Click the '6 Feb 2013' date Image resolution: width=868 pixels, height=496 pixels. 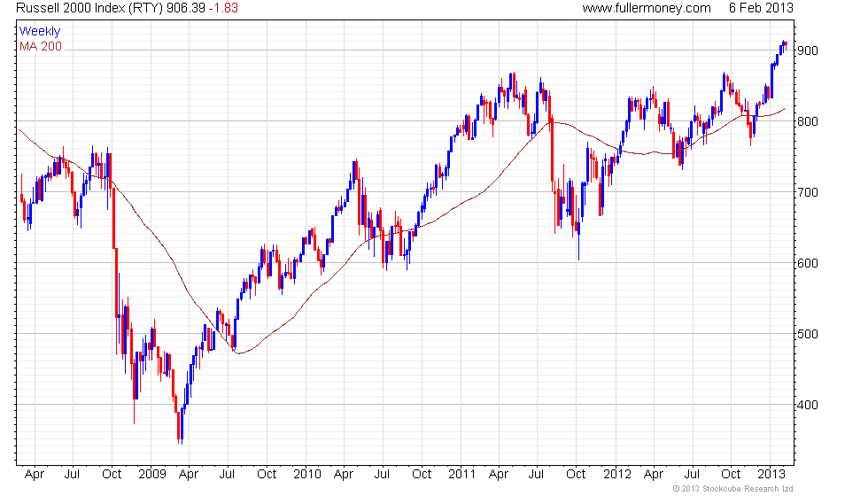click(x=761, y=8)
